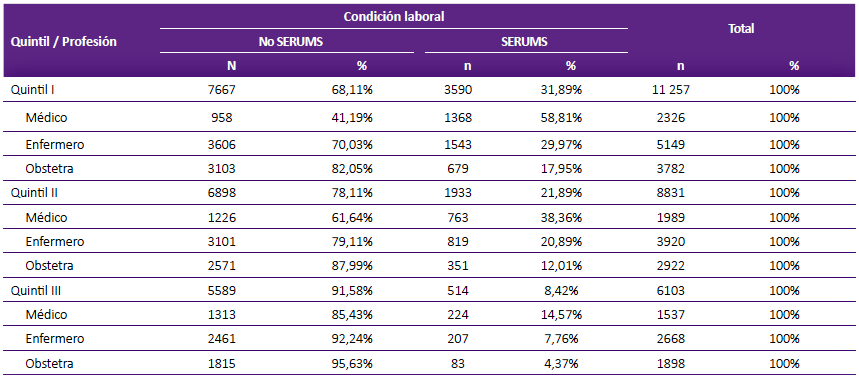Viewport: 859px width, 376px height.
Task: Click the 87,99% Obstetra cell
Action: [354, 266]
